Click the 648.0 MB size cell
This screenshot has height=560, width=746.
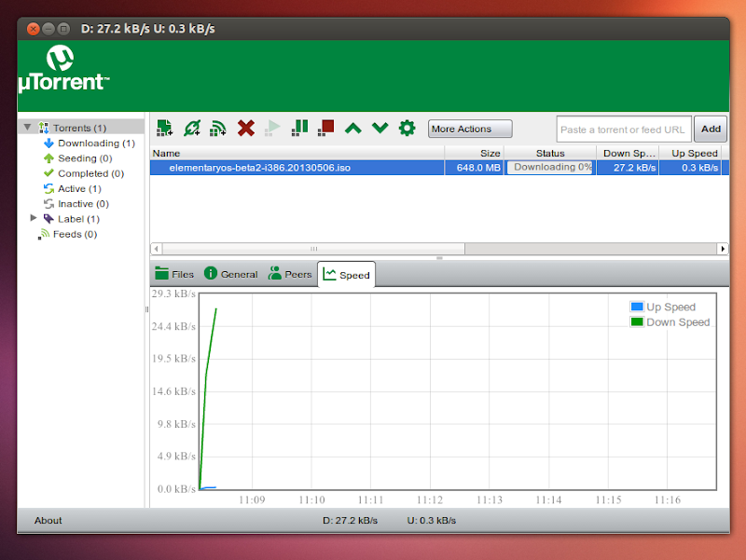(475, 168)
